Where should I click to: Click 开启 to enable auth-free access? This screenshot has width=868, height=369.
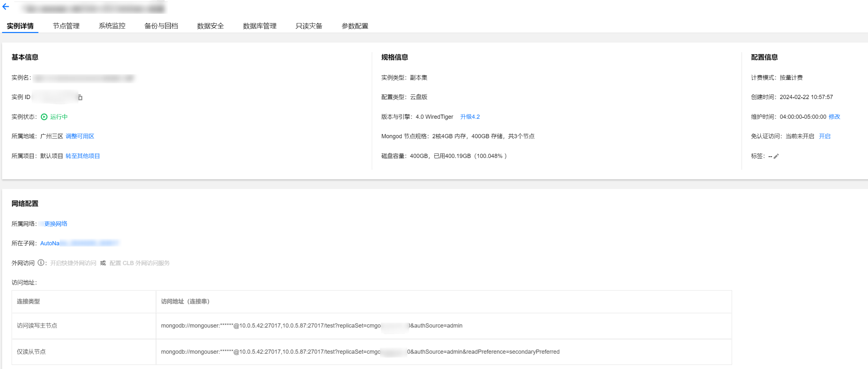(825, 136)
